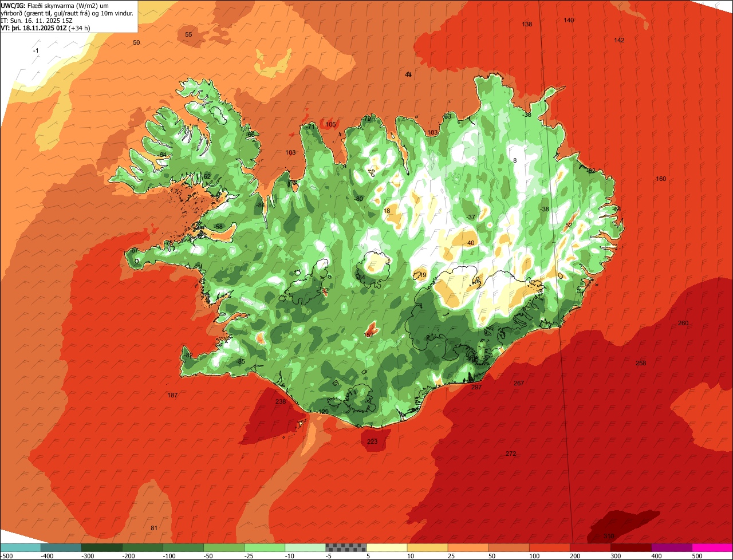The height and width of the screenshot is (560, 733).
Task: Click the '-1' value in the upper-left corner
Action: point(36,50)
